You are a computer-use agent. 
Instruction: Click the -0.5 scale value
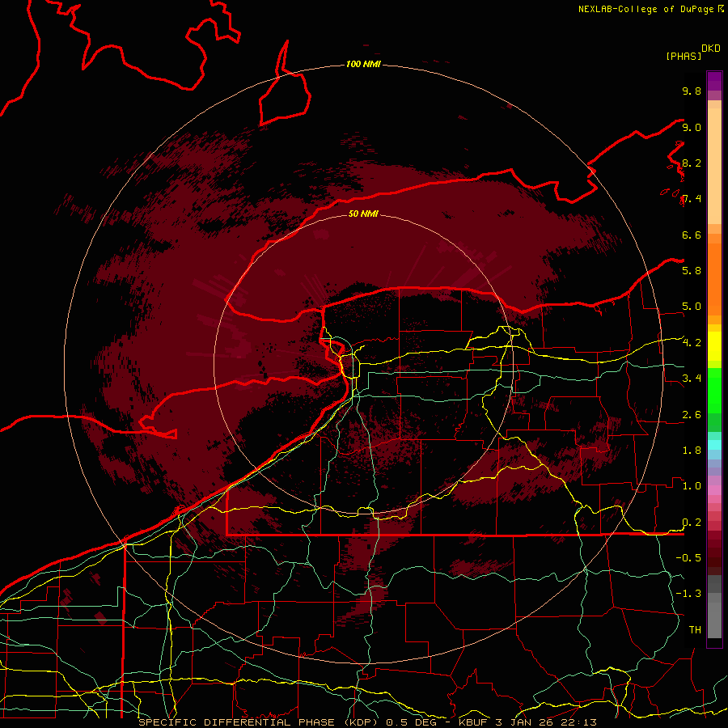point(688,558)
